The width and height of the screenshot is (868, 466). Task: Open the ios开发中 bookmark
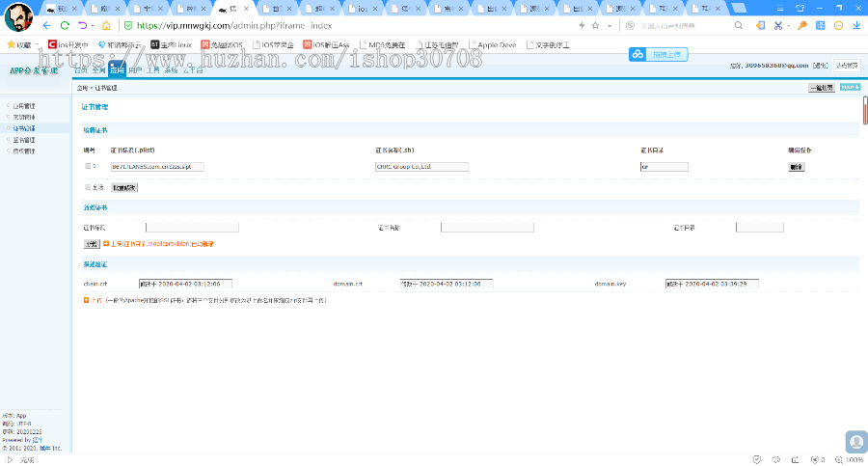coord(68,44)
